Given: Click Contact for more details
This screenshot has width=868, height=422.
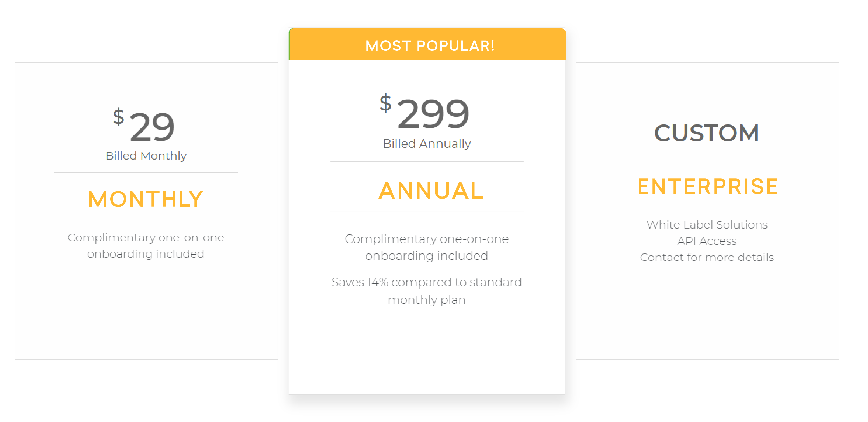Looking at the screenshot, I should [707, 257].
